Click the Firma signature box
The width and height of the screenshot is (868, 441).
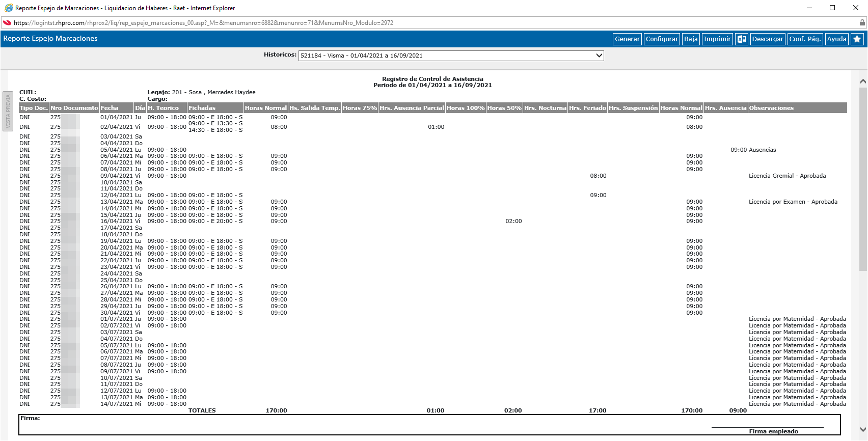pyautogui.click(x=429, y=425)
